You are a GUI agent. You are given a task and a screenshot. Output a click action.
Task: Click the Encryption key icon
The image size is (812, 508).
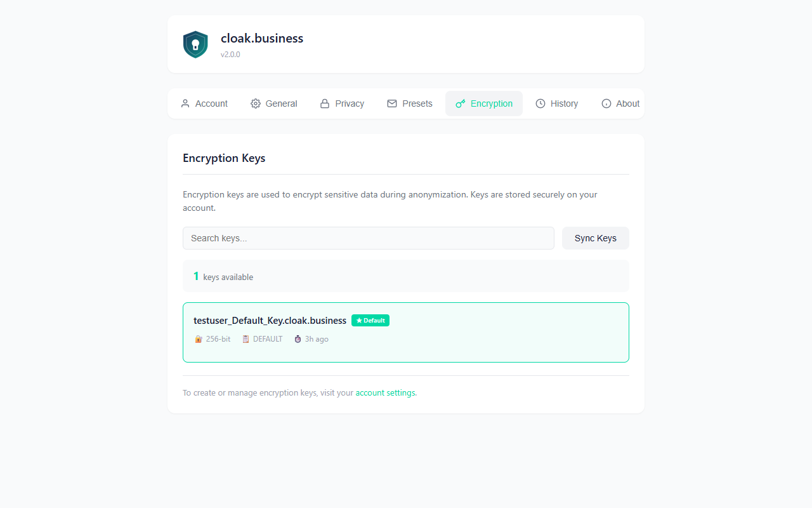pos(460,103)
